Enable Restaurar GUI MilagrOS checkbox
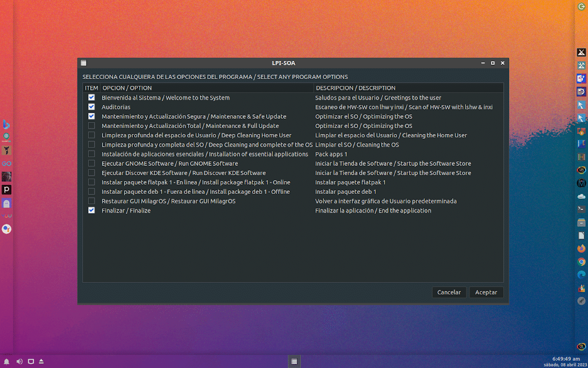This screenshot has width=588, height=368. (x=92, y=201)
